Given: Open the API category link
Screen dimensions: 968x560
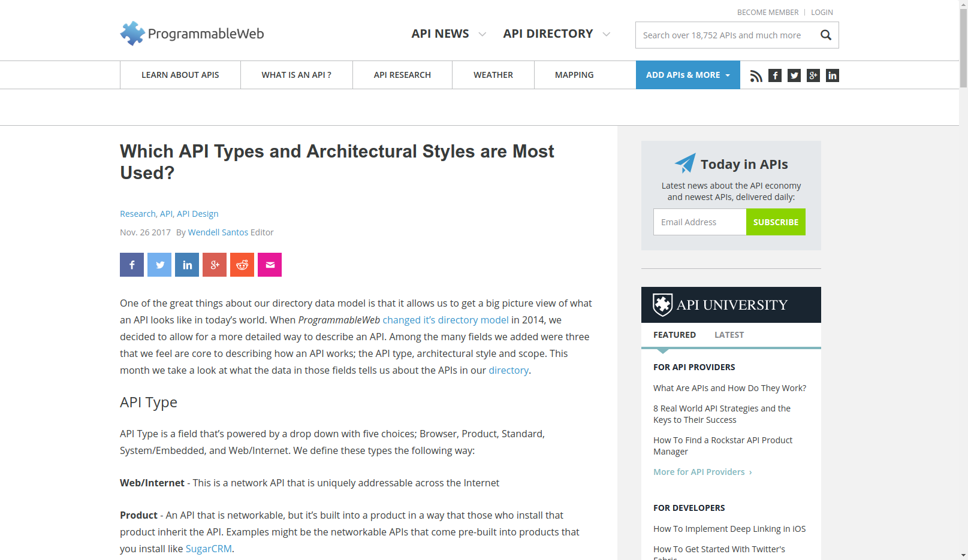Looking at the screenshot, I should coord(166,214).
